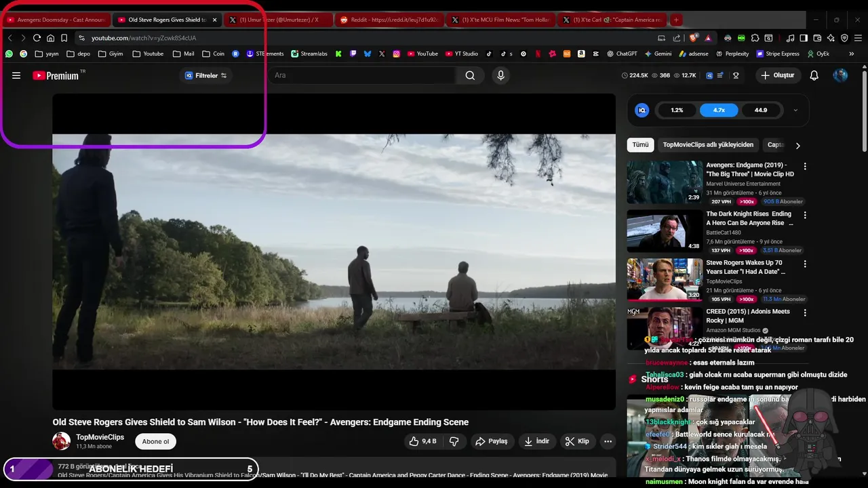Reload the page with browser refresh icon
This screenshot has width=868, height=488.
pyautogui.click(x=37, y=38)
